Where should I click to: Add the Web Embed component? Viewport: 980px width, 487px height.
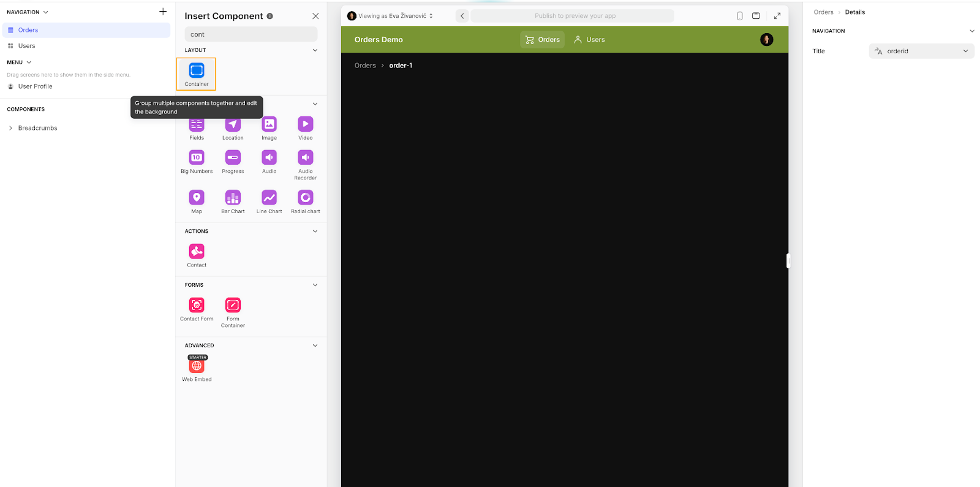coord(197,368)
